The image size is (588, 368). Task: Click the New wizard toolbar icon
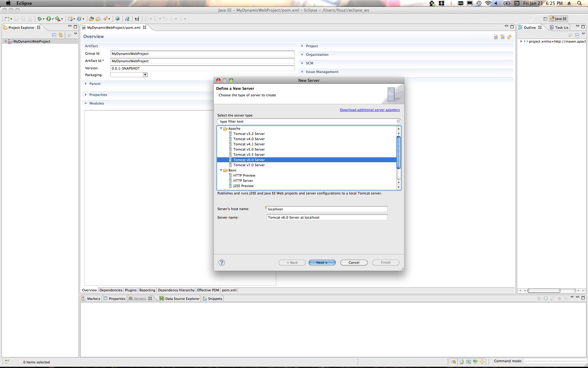(7, 19)
